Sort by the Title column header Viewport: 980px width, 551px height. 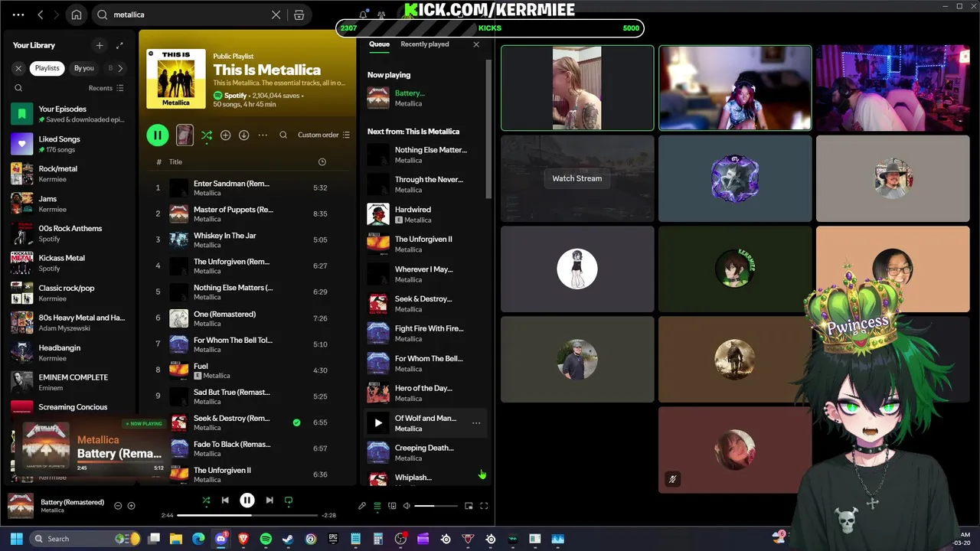[175, 161]
